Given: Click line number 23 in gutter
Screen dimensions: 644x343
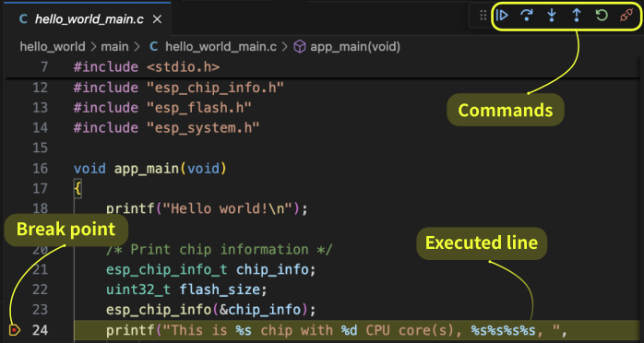Looking at the screenshot, I should [40, 310].
